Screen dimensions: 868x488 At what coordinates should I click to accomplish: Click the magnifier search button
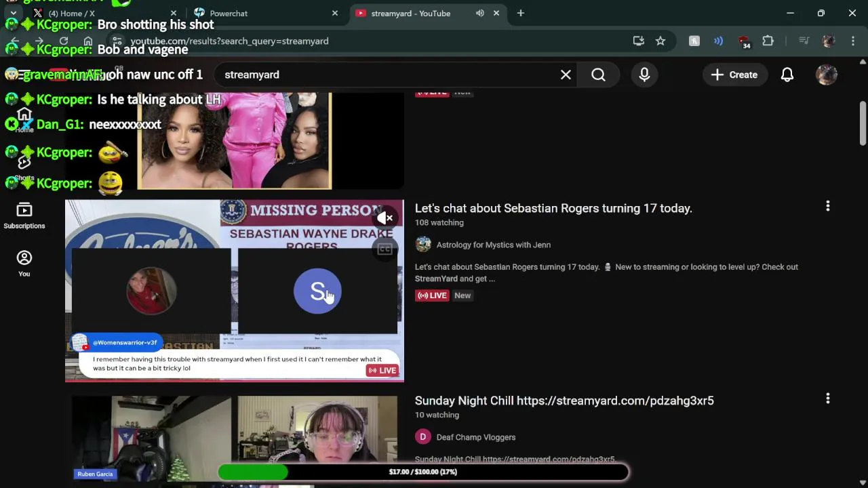(598, 75)
